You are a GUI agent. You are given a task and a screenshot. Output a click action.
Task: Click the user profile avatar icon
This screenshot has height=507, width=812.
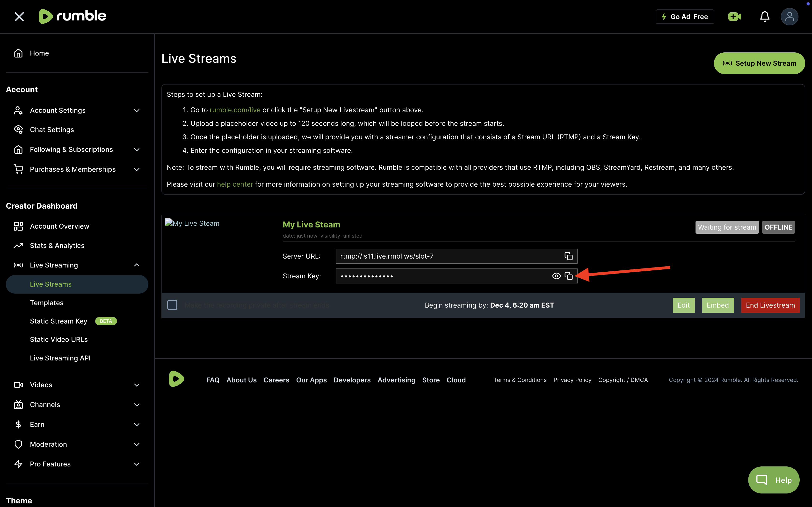[790, 16]
